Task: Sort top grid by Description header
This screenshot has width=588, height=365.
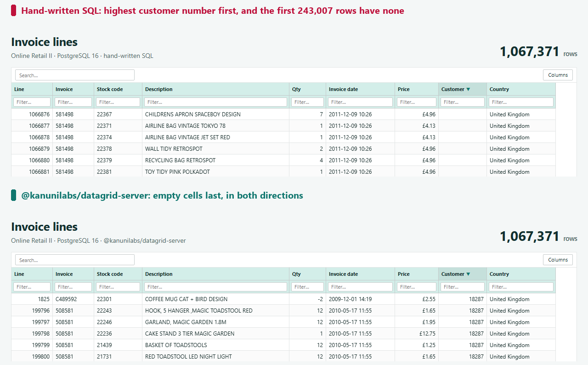Action: 216,89
